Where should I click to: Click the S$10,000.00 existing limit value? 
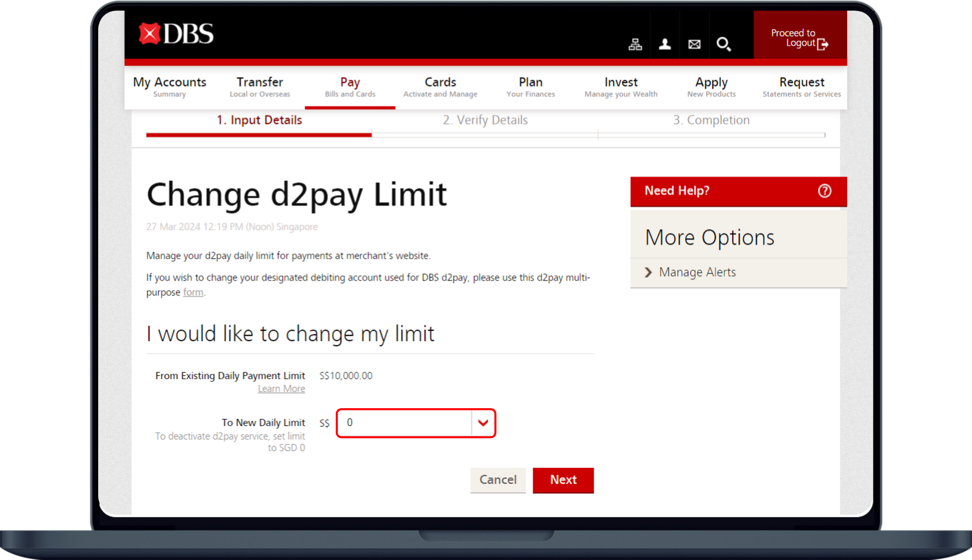click(x=346, y=375)
